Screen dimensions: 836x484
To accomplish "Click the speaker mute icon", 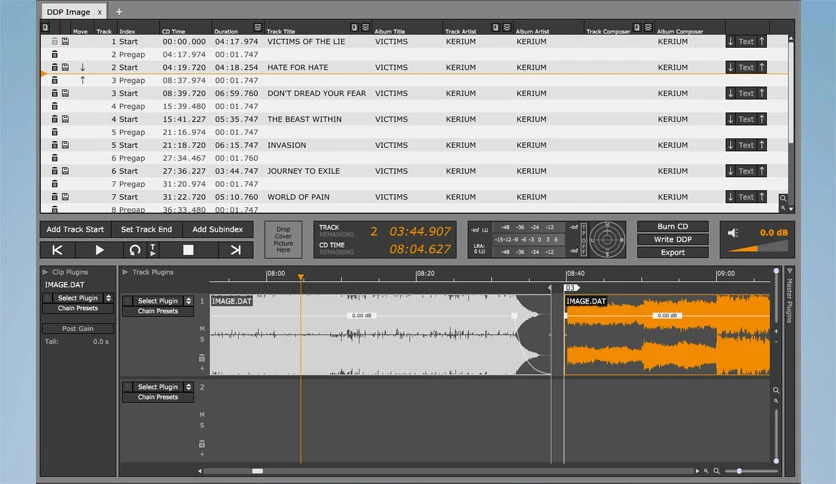I will coord(733,233).
